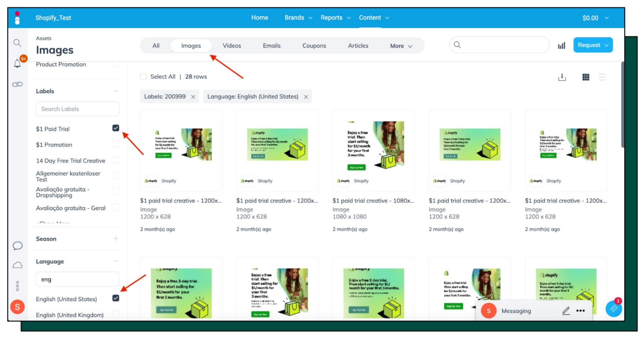Click the Shopify_Test account name
Viewport: 644px width, 339px height.
(53, 18)
